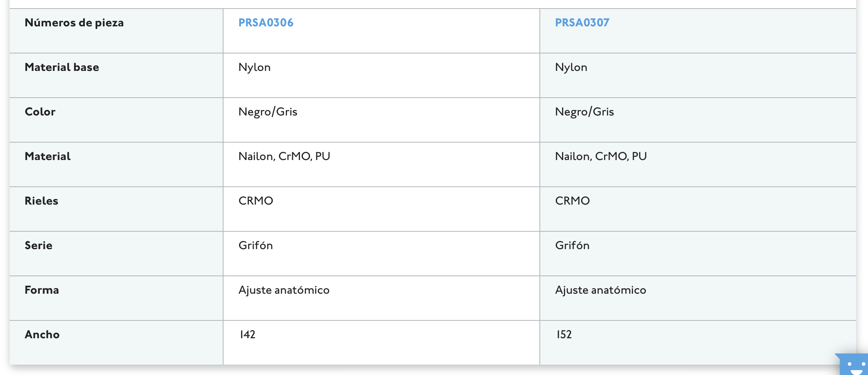Click 'Grifón' under PRSA0306

coord(255,245)
